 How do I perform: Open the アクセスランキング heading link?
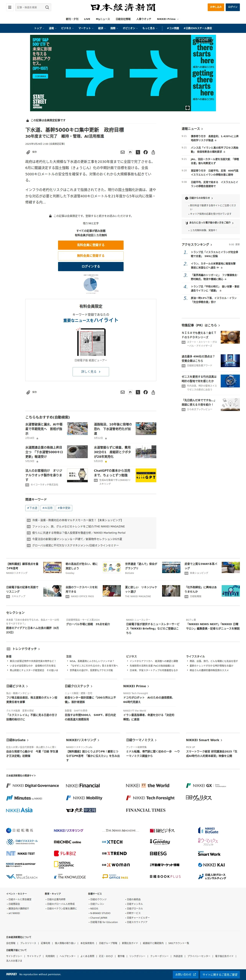[197, 244]
